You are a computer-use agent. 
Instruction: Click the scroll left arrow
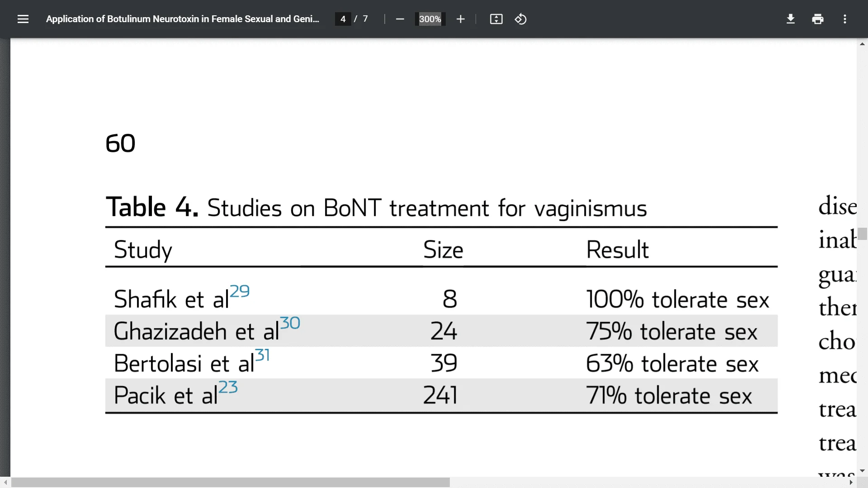tap(5, 483)
